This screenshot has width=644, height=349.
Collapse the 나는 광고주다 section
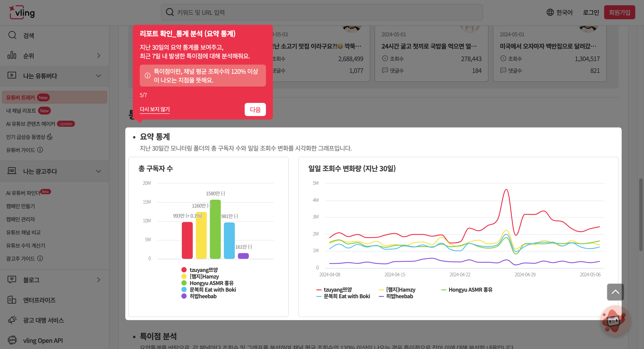pos(99,171)
